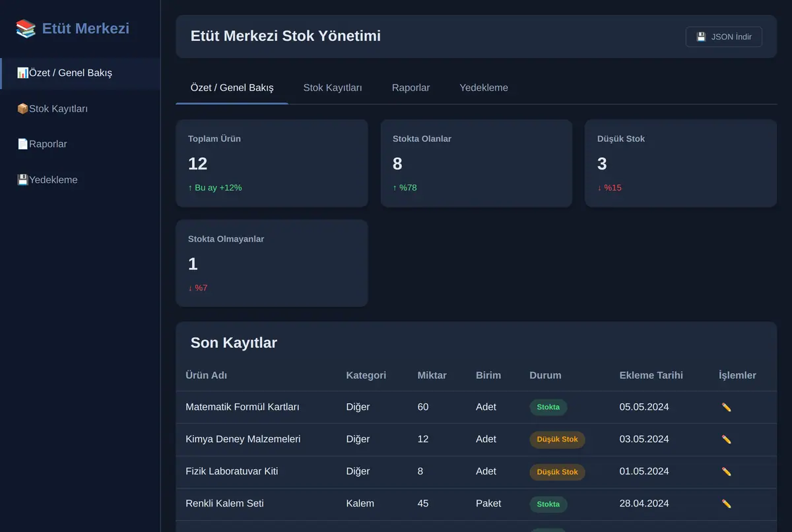Click the pencil edit icon for Matematik Formül Kartları

726,407
